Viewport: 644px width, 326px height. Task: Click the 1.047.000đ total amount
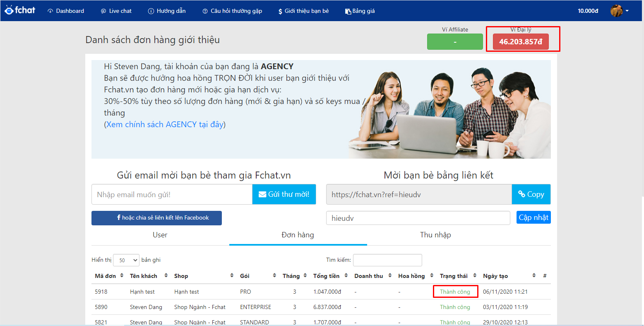click(327, 292)
